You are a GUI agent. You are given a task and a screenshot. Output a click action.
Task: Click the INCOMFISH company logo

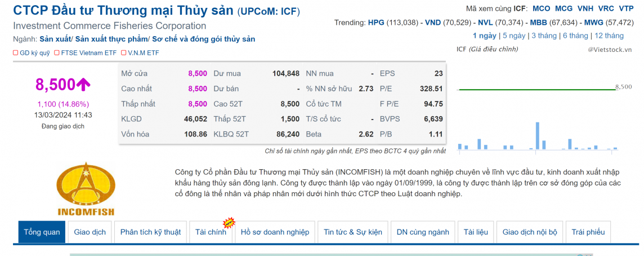(85, 189)
